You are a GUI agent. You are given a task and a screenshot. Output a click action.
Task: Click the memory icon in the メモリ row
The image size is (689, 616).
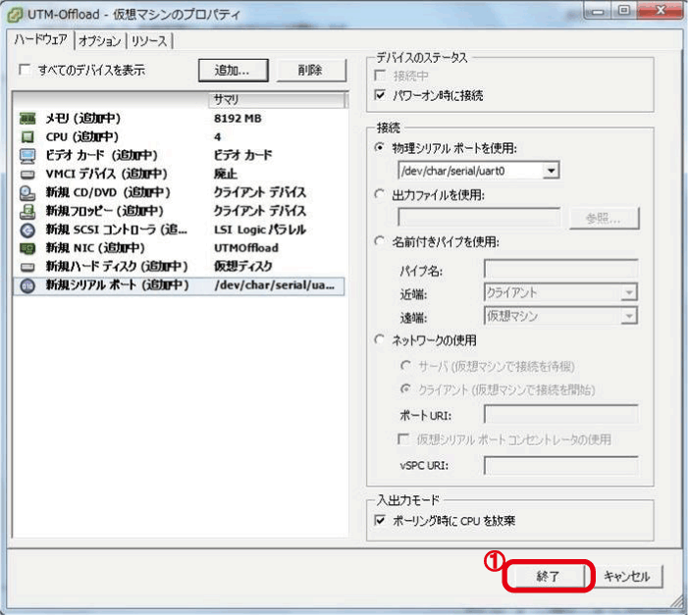(x=27, y=119)
